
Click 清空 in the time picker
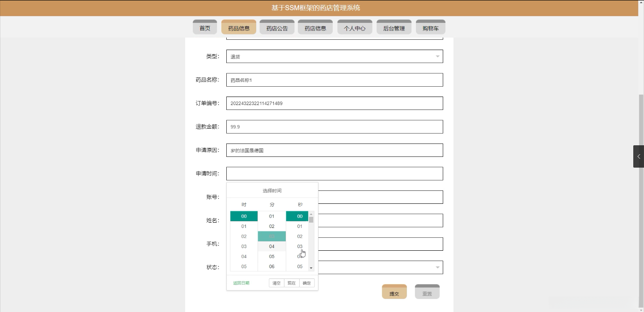point(276,283)
